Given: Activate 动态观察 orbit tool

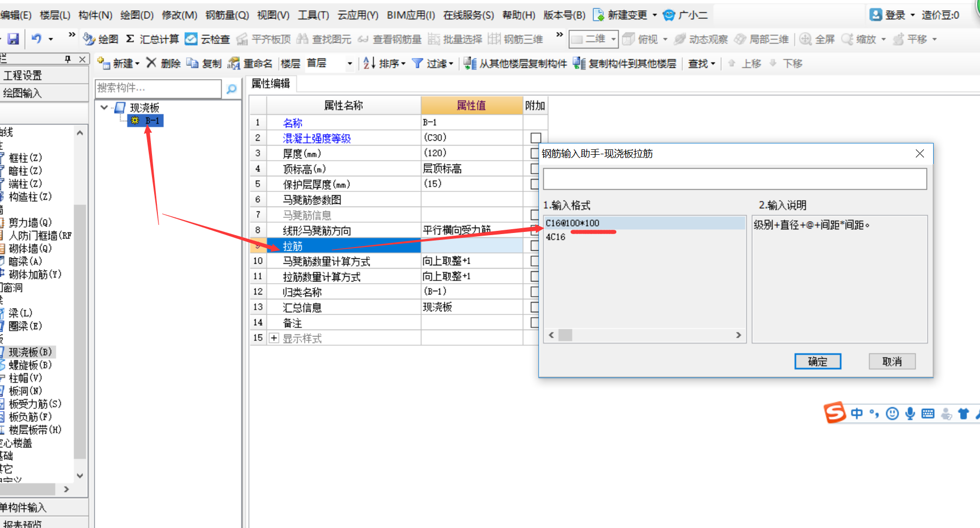Looking at the screenshot, I should (701, 39).
